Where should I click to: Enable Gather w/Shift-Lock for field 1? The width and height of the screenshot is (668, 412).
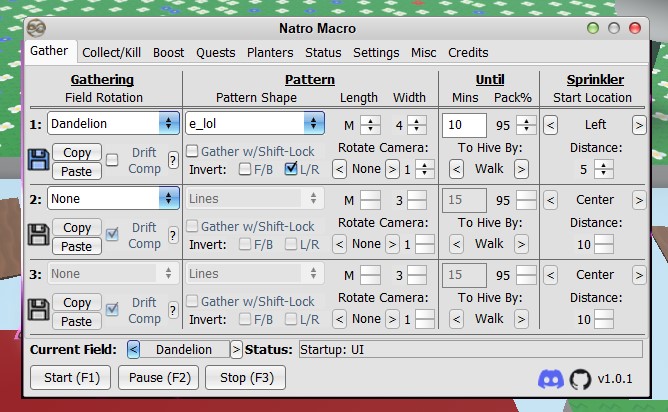pos(192,150)
